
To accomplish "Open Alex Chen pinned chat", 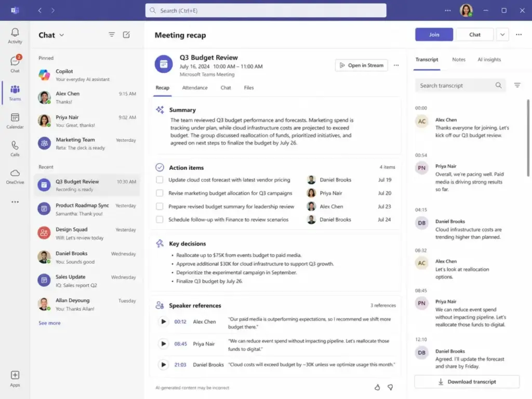I will coord(87,98).
